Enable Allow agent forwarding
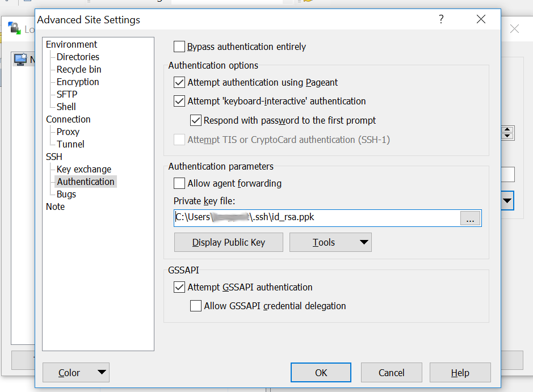The image size is (533, 392). coord(179,183)
